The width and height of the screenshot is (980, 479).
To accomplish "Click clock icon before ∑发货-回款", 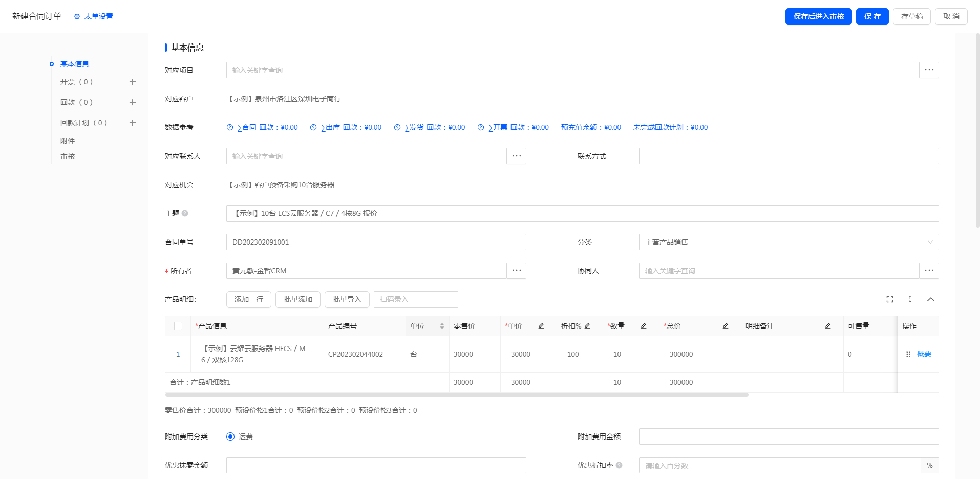I will tap(397, 127).
